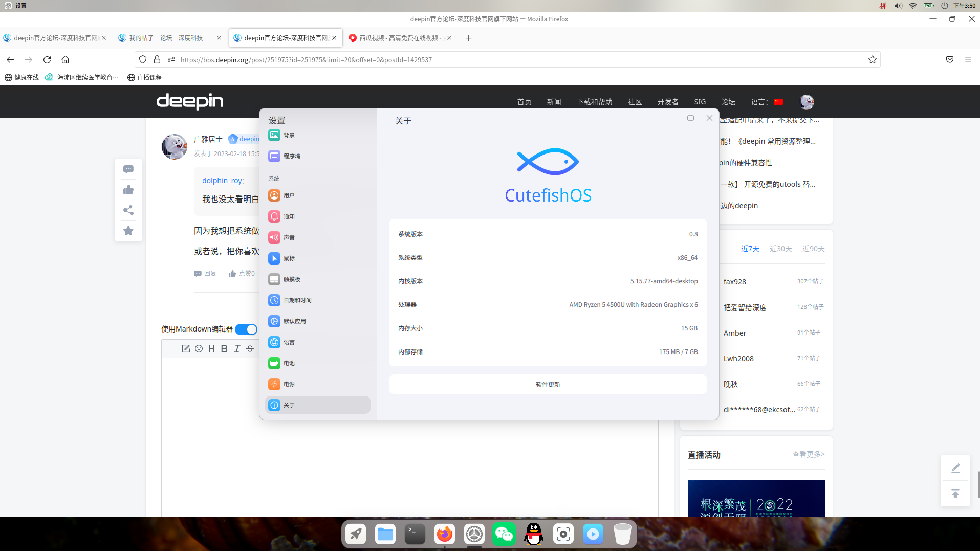The image size is (980, 551).
Task: Open the language selector flag
Action: 779,102
